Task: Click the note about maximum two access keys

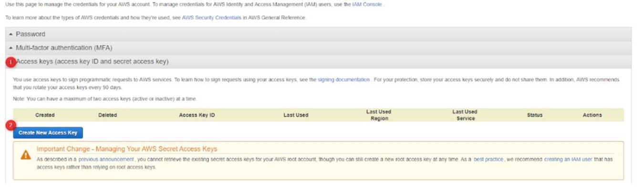Action: click(x=104, y=99)
